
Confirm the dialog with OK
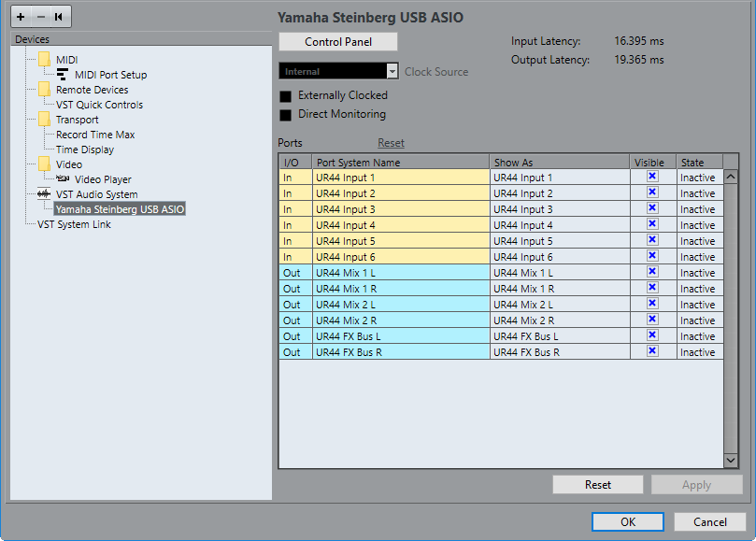click(x=628, y=521)
